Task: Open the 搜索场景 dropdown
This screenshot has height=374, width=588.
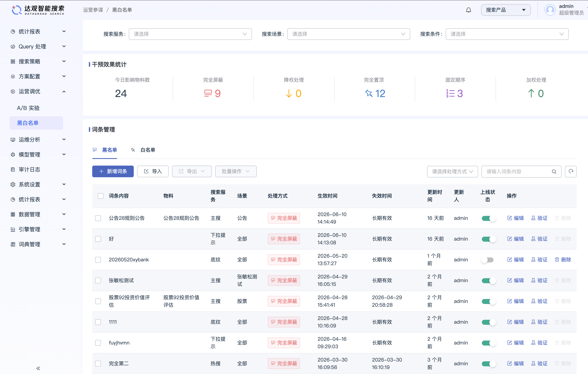Action: [349, 34]
